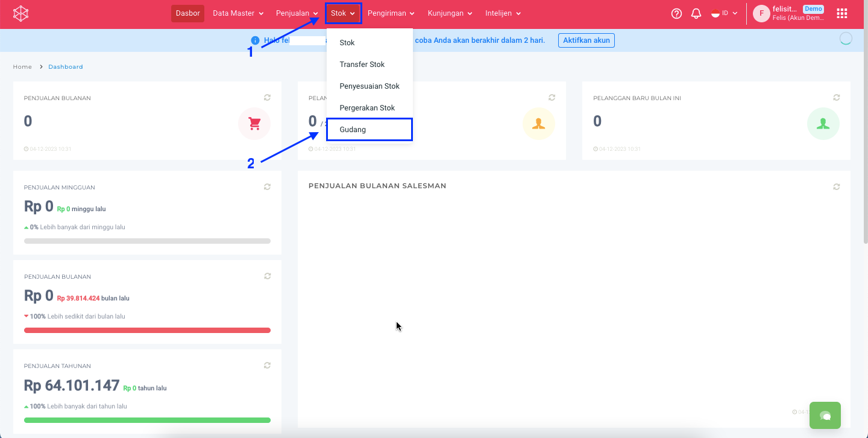Image resolution: width=868 pixels, height=438 pixels.
Task: Expand the Penjualan menu dropdown
Action: click(297, 13)
